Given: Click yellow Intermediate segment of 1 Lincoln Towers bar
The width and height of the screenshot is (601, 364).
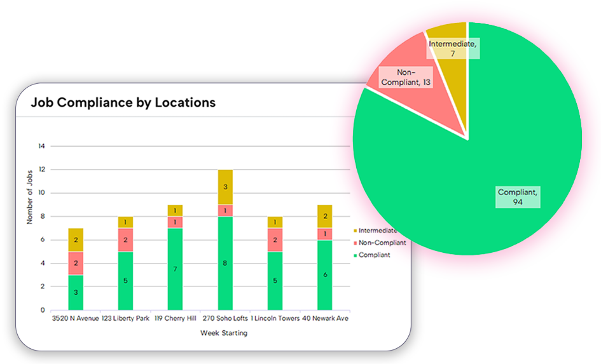Looking at the screenshot, I should (275, 222).
